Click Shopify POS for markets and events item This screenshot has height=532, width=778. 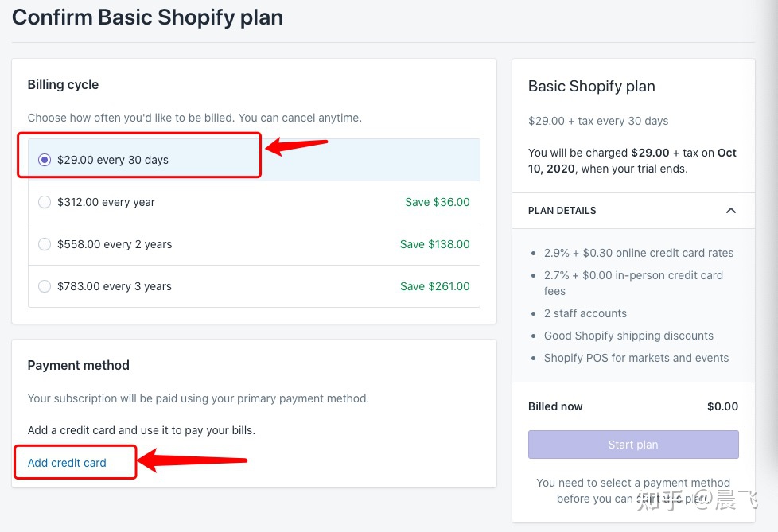pos(636,358)
